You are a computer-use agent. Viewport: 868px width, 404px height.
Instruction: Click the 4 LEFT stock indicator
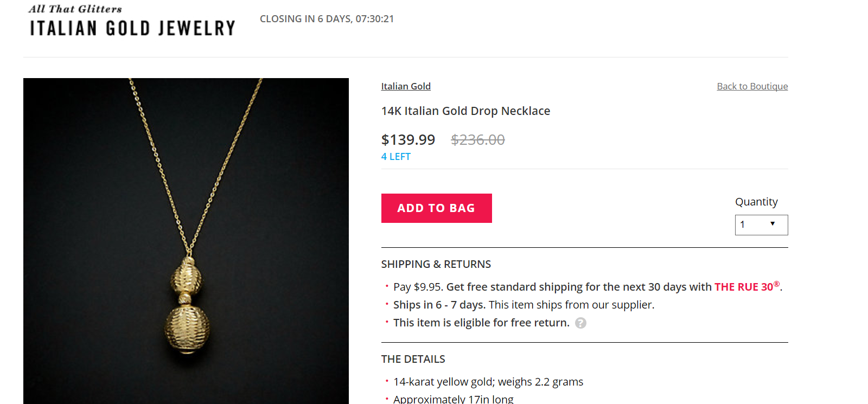[396, 157]
